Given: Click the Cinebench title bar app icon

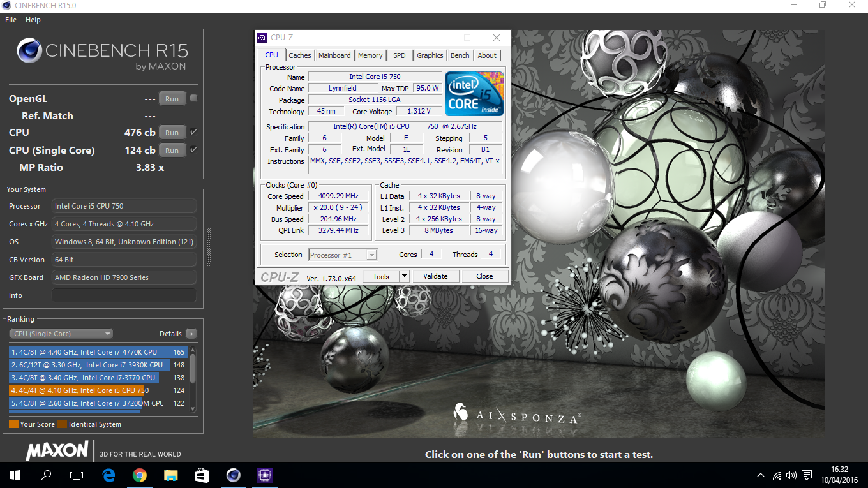Looking at the screenshot, I should point(7,5).
